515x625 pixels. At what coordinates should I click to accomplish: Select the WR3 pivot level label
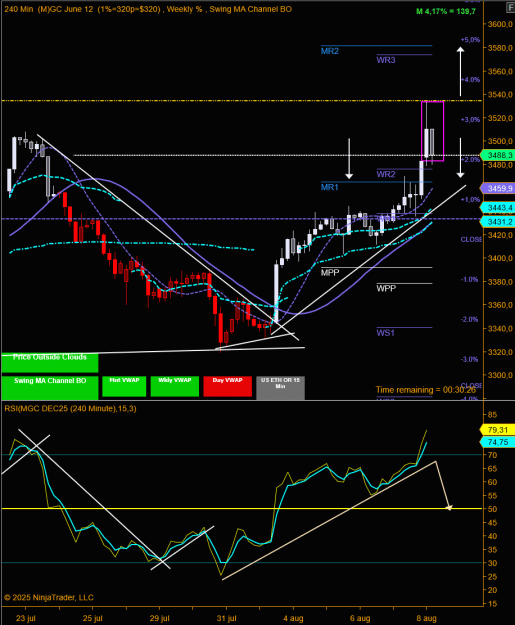386,60
